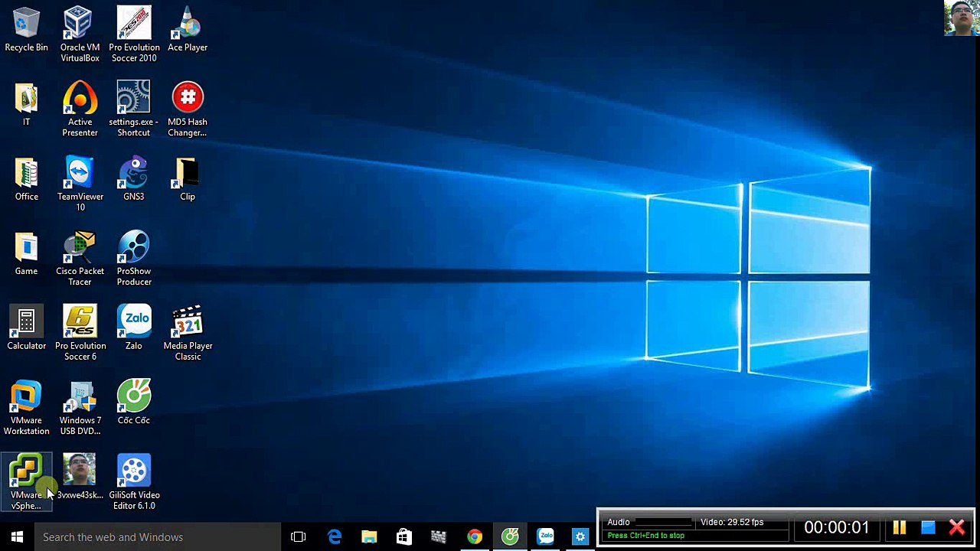980x551 pixels.
Task: Open Zalo from the taskbar
Action: pyautogui.click(x=545, y=537)
